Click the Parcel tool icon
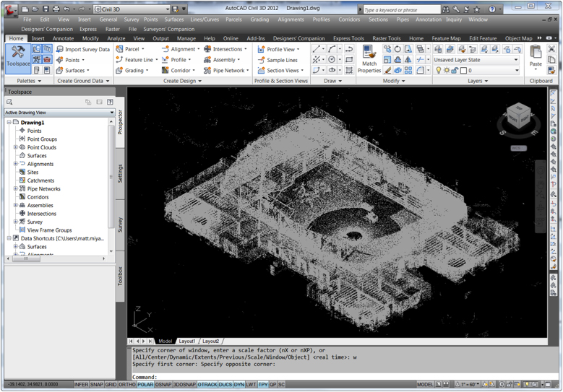Image resolution: width=563 pixels, height=392 pixels. (119, 49)
